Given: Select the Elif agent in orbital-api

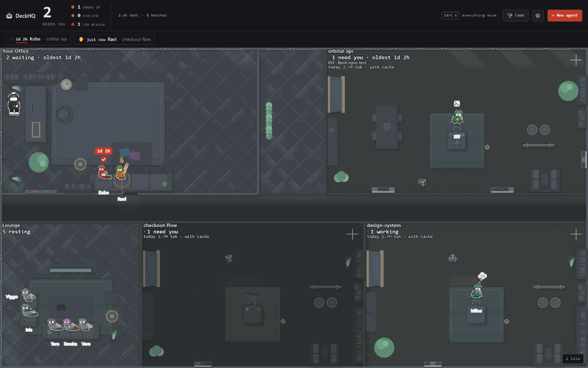Looking at the screenshot, I should click(x=457, y=117).
